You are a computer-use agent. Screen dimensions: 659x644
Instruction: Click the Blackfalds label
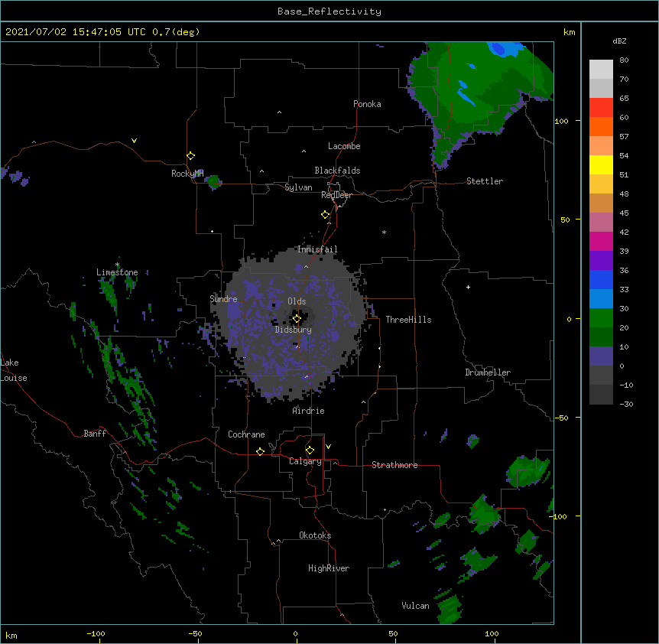coord(337,171)
